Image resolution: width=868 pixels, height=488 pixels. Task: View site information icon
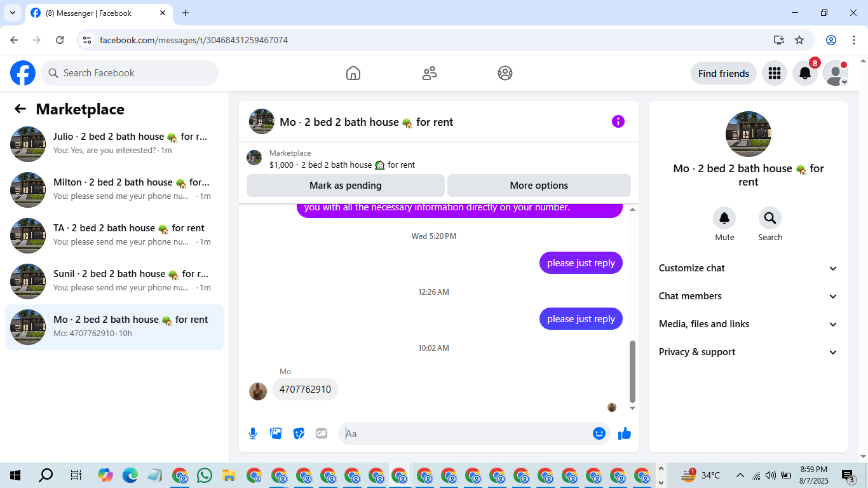88,40
